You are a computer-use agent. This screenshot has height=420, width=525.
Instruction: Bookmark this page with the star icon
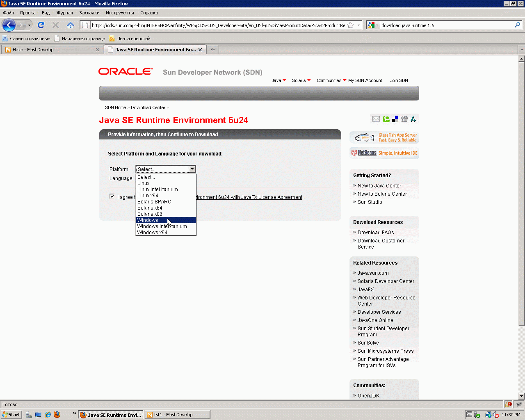click(350, 25)
